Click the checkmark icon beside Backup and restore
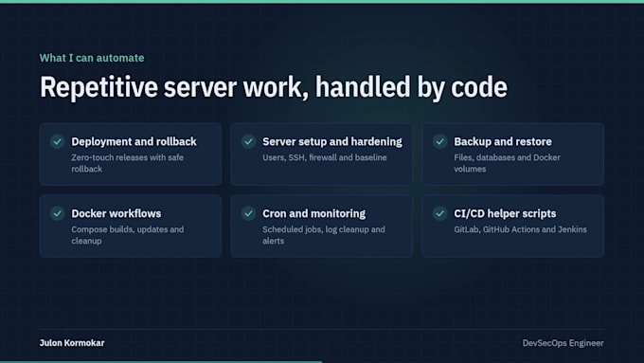 439,141
